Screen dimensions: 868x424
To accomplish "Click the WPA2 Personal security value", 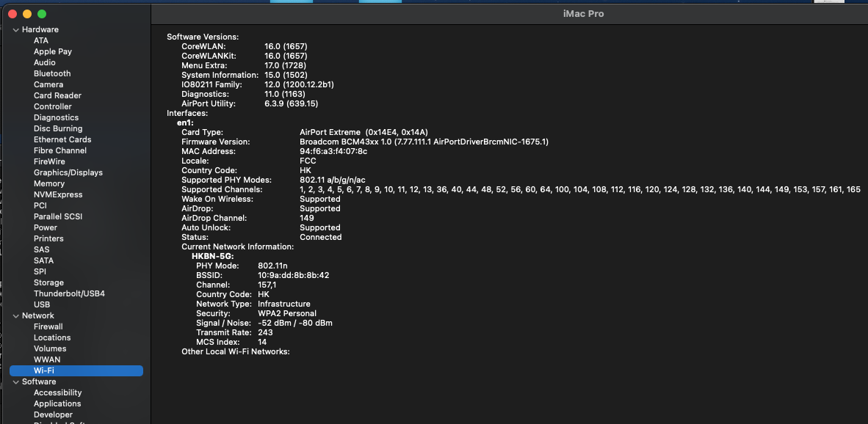I will (x=286, y=313).
